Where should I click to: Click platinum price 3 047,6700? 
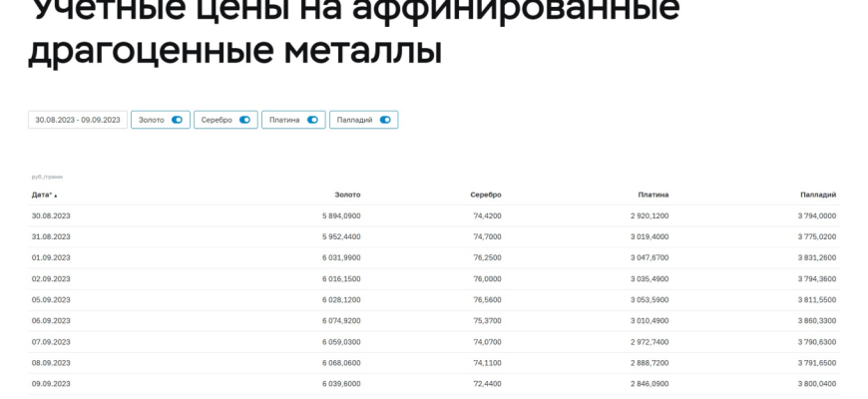650,257
